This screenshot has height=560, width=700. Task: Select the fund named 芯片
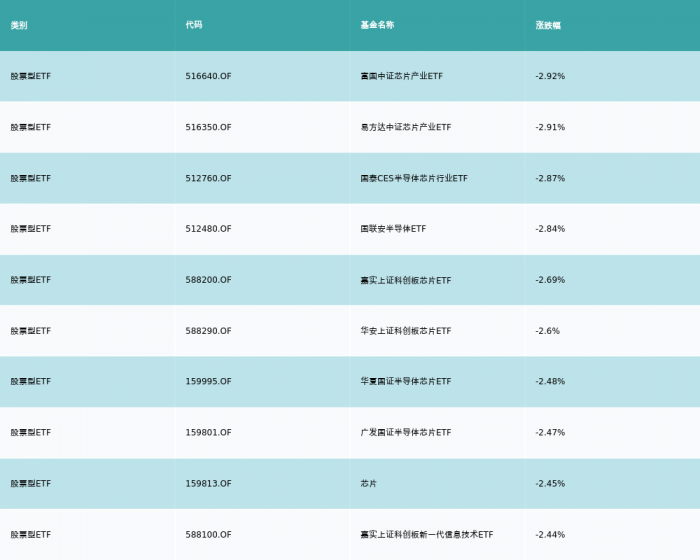pos(369,484)
